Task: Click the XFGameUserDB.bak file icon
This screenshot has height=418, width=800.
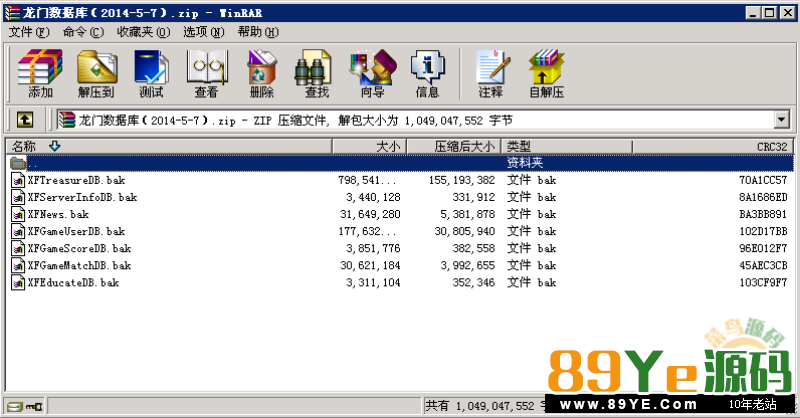Action: [x=18, y=231]
